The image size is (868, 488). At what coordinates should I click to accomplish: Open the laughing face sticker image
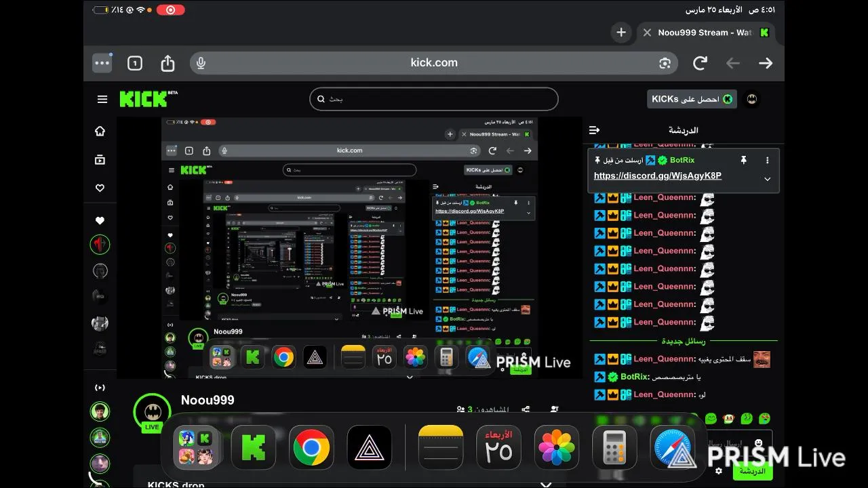pyautogui.click(x=762, y=359)
